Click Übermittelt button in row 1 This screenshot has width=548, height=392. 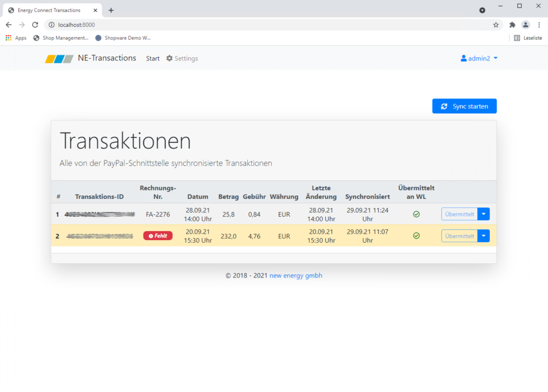(x=459, y=214)
